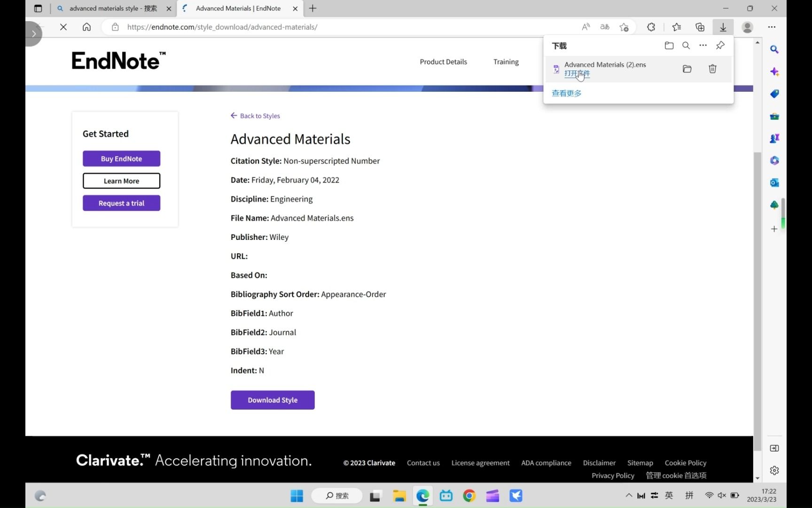Stop loading the page
Viewport: 812px width, 508px height.
point(63,27)
